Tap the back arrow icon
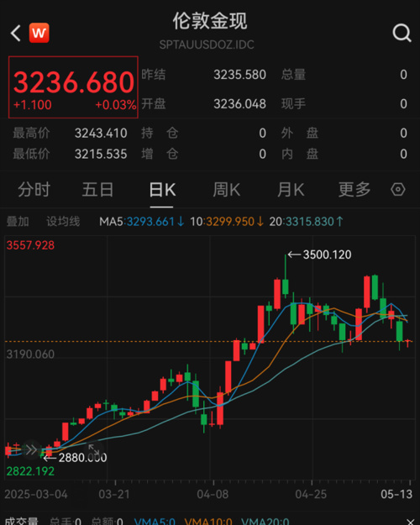 coord(16,33)
